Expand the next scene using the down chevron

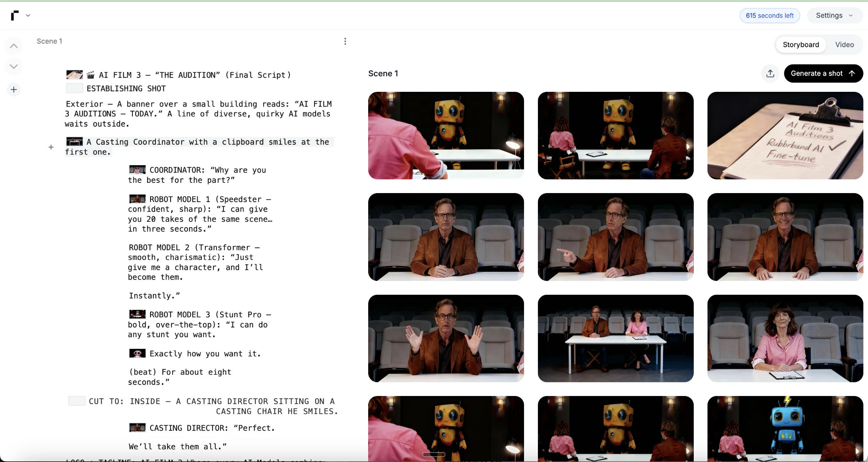click(14, 66)
